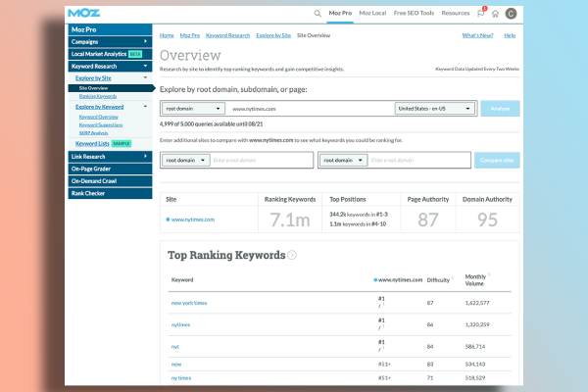Viewport: 588px width, 392px height.
Task: Go to Moz Pro breadcrumb
Action: [190, 35]
